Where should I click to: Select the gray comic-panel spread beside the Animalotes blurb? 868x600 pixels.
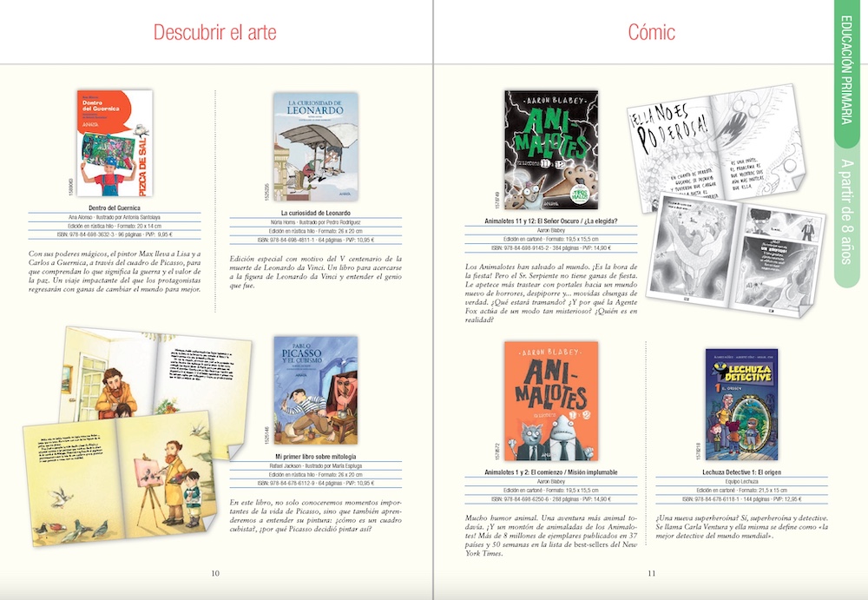click(x=736, y=256)
